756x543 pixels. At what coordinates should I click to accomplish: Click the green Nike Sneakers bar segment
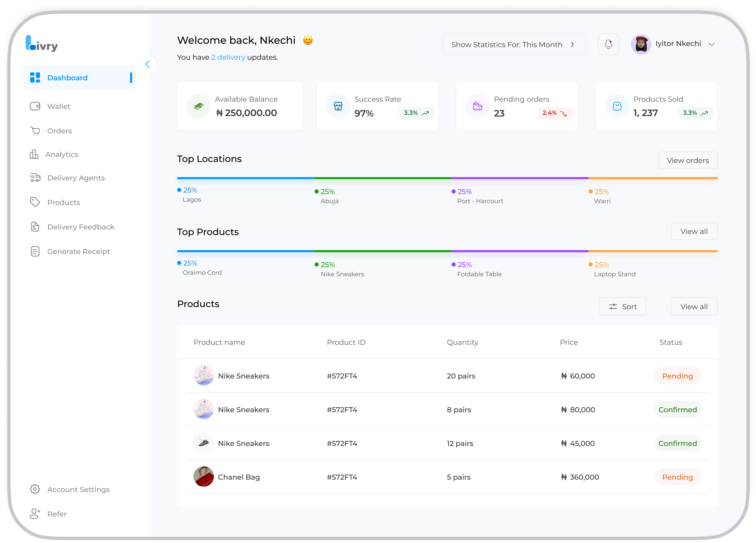pos(382,251)
